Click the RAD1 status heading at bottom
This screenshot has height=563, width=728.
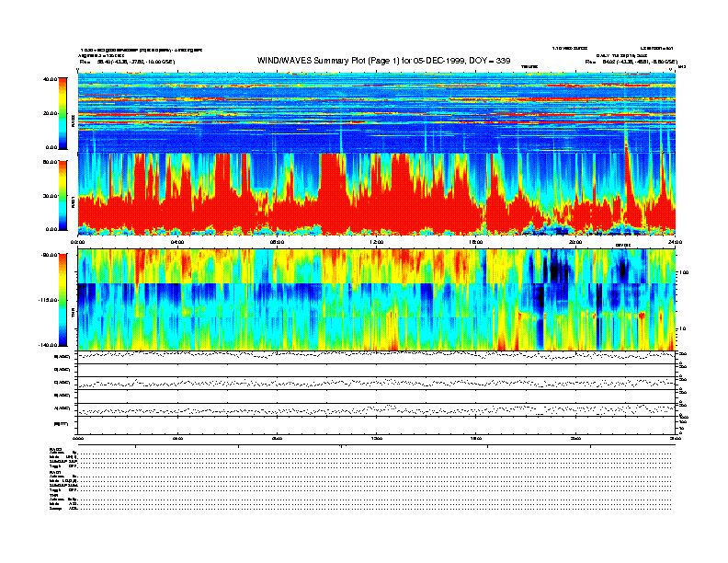click(56, 472)
